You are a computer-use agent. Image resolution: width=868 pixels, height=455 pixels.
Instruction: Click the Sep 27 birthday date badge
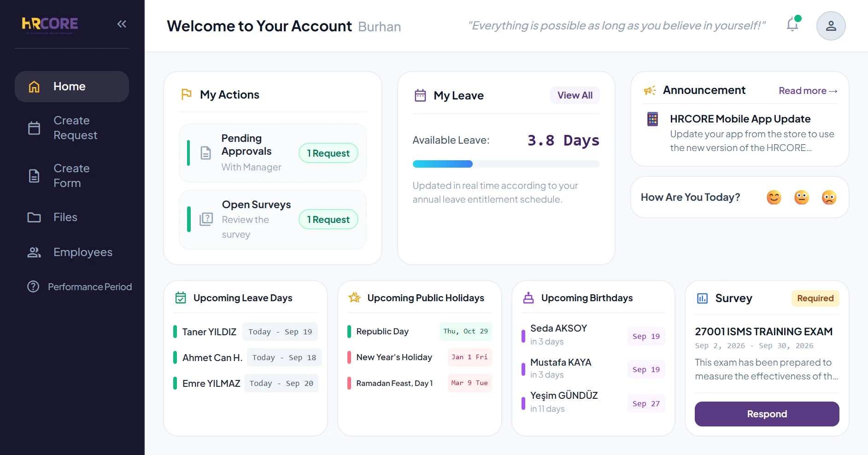(646, 403)
